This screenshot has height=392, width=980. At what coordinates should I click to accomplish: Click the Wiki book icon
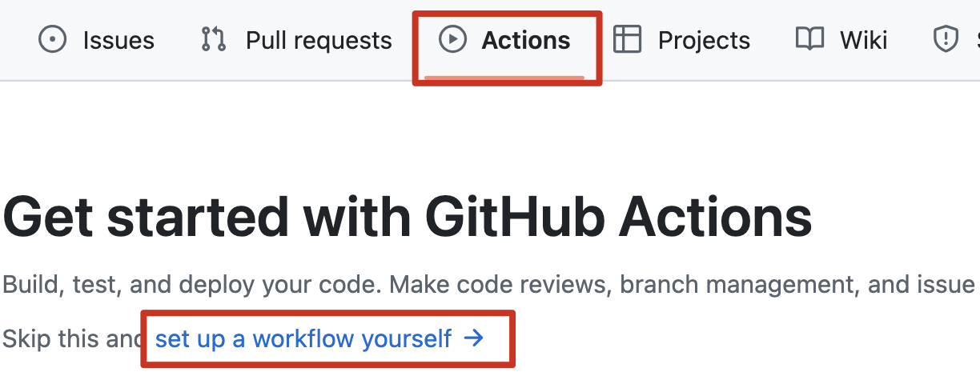[809, 40]
